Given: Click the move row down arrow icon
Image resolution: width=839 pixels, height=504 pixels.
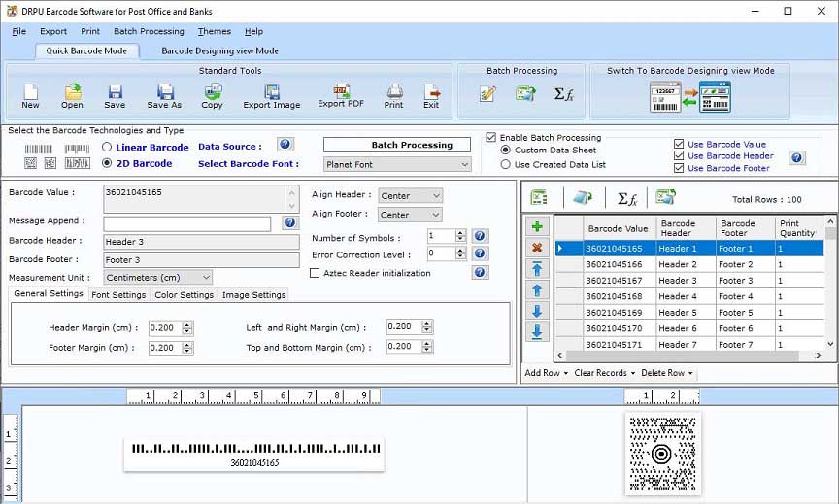Looking at the screenshot, I should coord(537,311).
